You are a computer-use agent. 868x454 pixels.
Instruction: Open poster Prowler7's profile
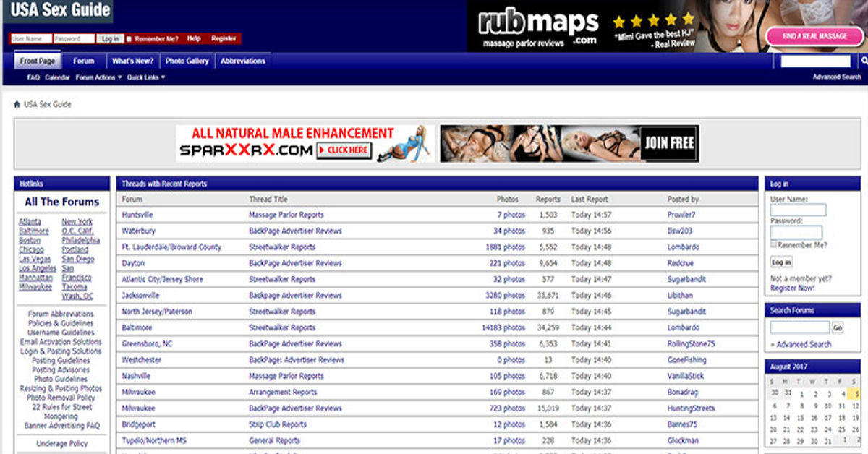[x=681, y=215]
